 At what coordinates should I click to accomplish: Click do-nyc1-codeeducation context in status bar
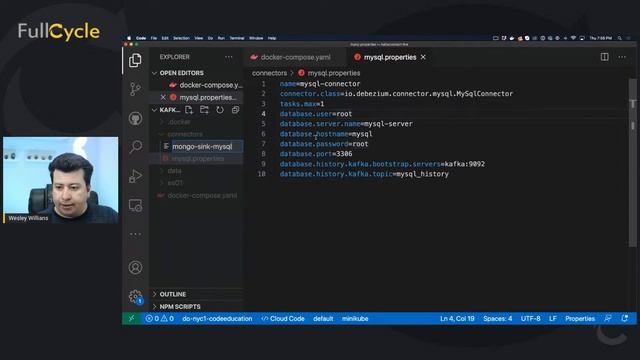217,318
